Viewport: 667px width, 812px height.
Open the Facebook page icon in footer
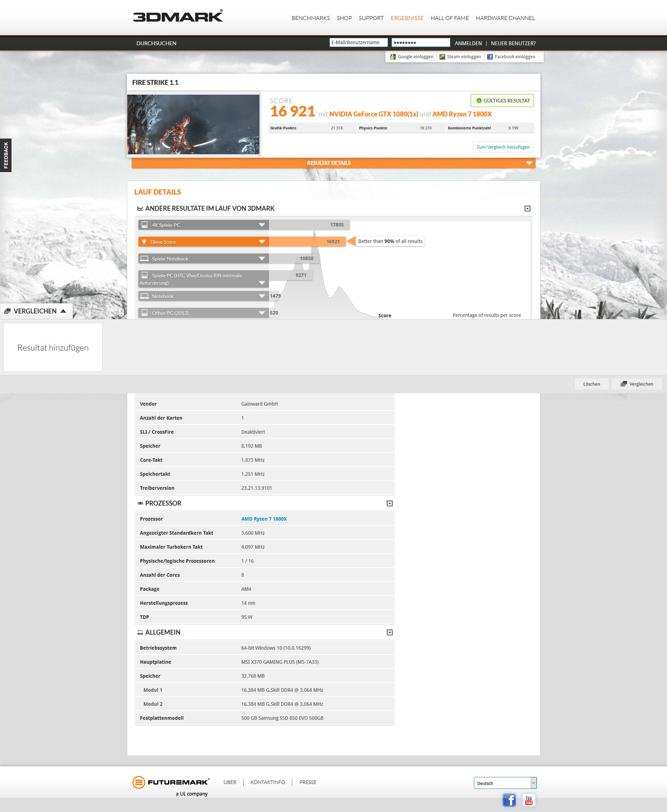click(x=509, y=800)
